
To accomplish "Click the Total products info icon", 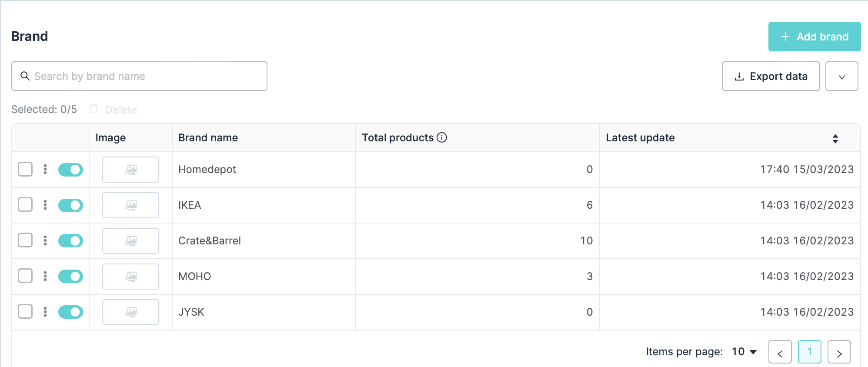I will tap(442, 137).
